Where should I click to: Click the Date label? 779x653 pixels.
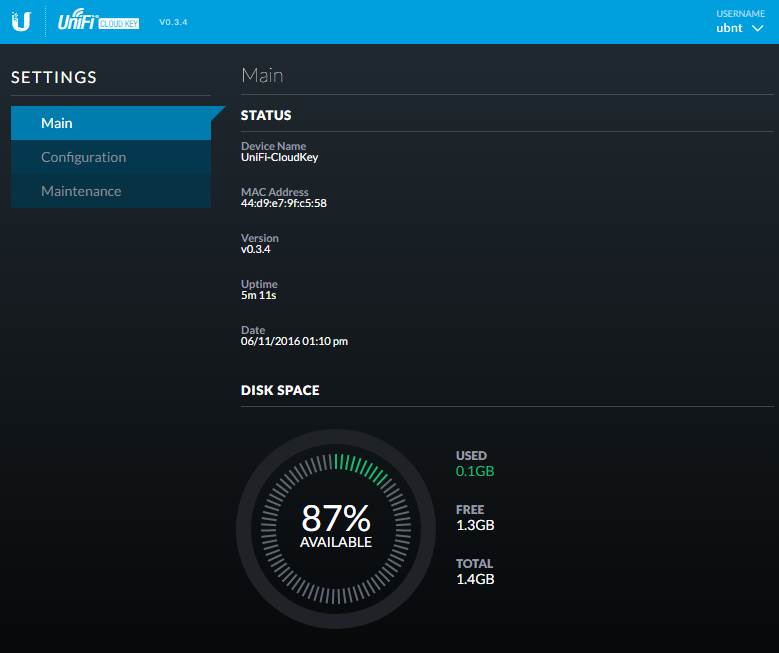253,330
